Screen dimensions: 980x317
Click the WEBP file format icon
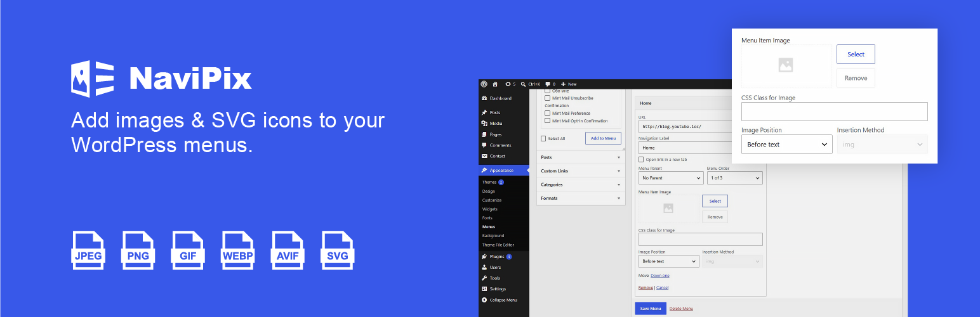[238, 250]
